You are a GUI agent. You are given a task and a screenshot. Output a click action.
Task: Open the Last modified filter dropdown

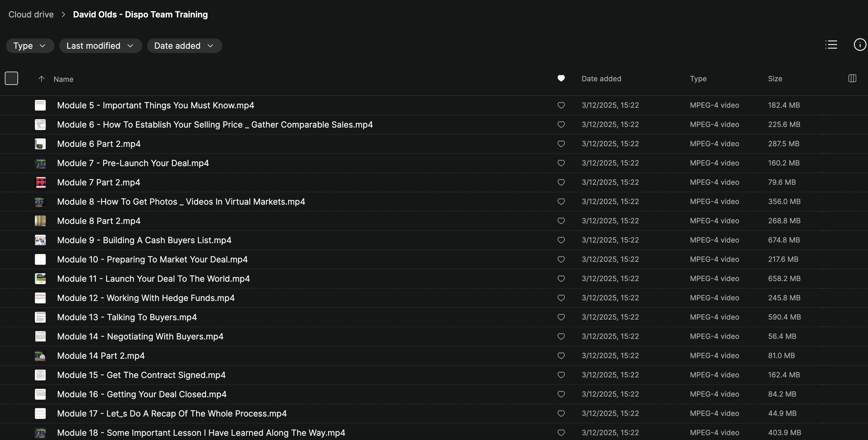[x=100, y=46]
